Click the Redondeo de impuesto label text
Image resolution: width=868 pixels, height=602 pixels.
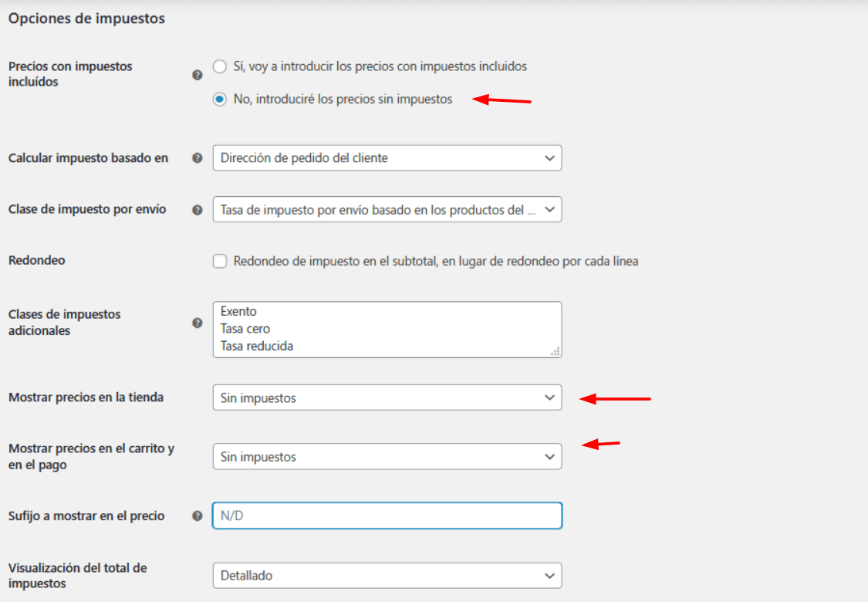(x=436, y=261)
